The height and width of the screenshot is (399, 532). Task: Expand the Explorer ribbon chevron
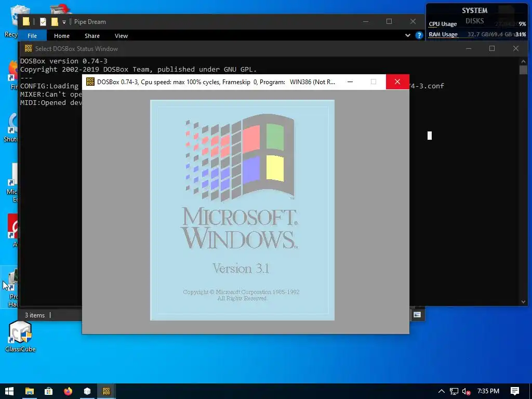pos(408,35)
